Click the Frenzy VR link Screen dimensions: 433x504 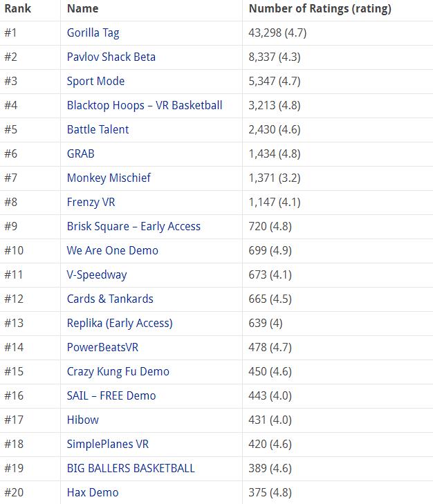tap(91, 202)
